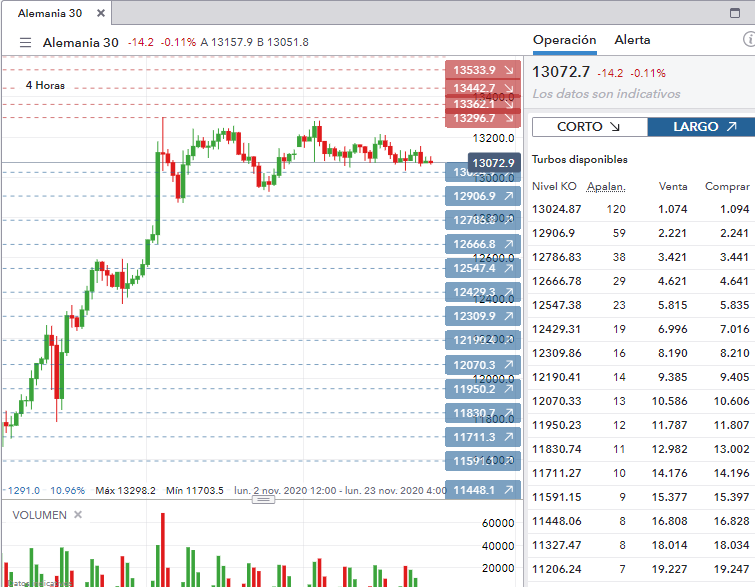Screen dimensions: 755x587
Task: Select long turbo level 11448.1
Action: point(483,490)
